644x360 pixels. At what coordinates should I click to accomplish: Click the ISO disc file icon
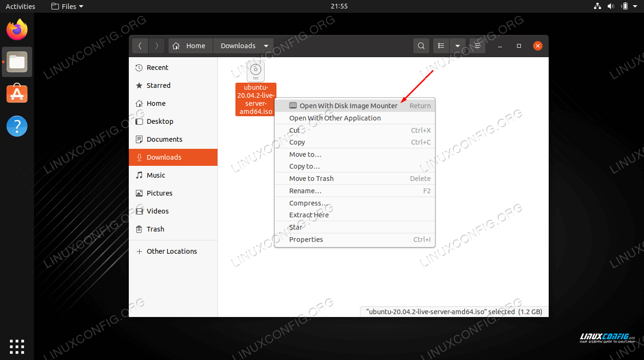[x=256, y=71]
